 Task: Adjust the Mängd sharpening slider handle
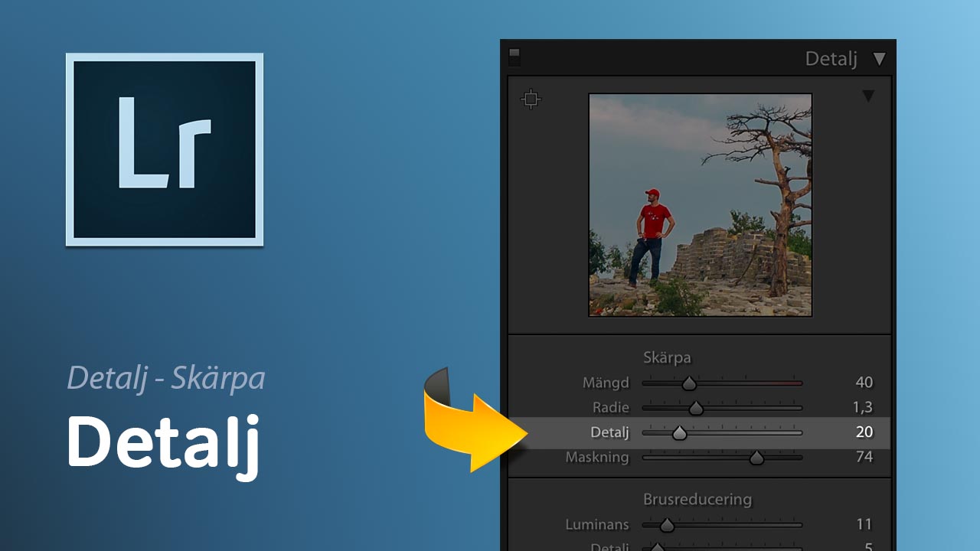(689, 383)
